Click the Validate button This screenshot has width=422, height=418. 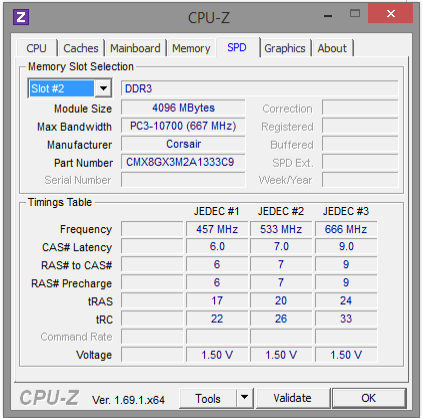(292, 398)
